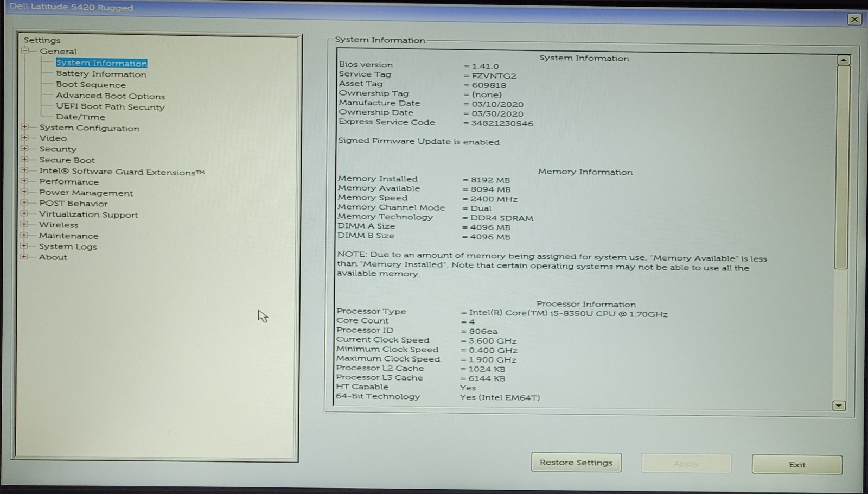Click Processor ID value 806ea
Screen dimensions: 868x494
click(483, 331)
